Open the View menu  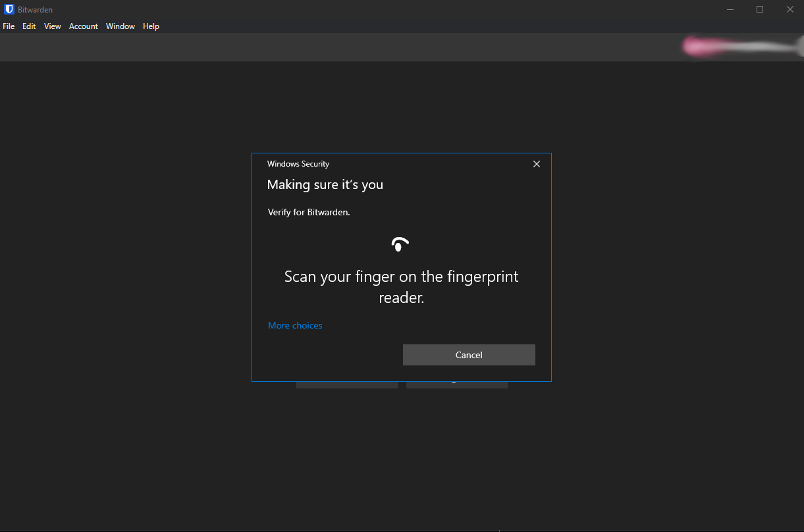53,26
